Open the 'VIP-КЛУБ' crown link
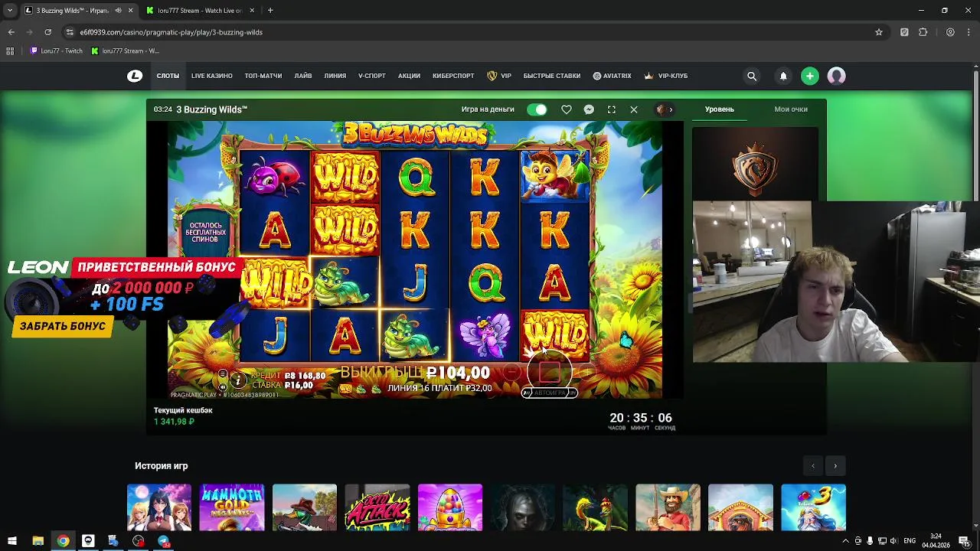Viewport: 980px width, 551px height. pyautogui.click(x=665, y=76)
